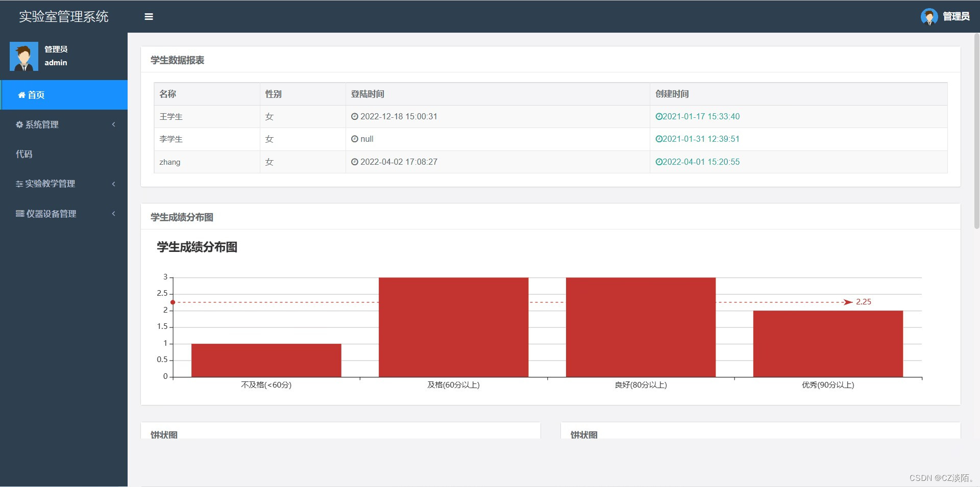The height and width of the screenshot is (487, 980).
Task: Click the 学生数据报表 panel heading
Action: pyautogui.click(x=177, y=60)
